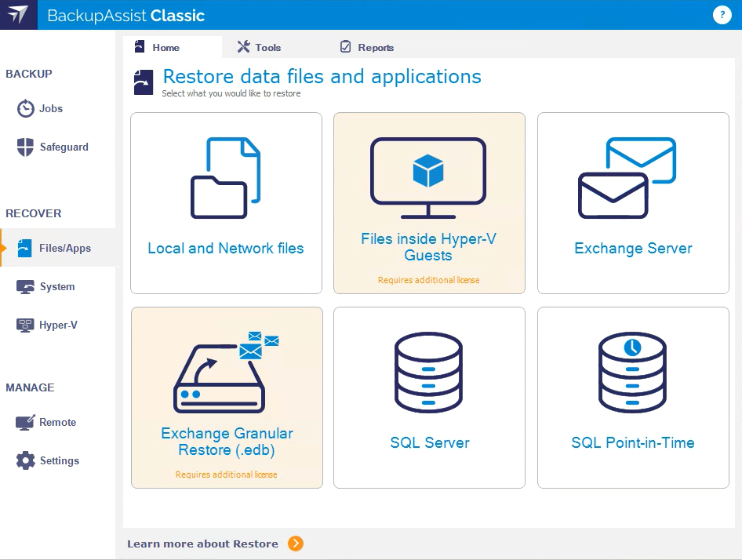Open System recovery in sidebar
The height and width of the screenshot is (560, 742).
pyautogui.click(x=56, y=287)
